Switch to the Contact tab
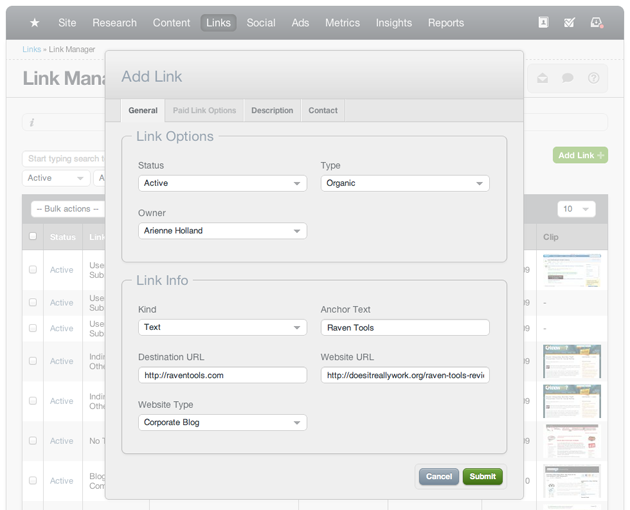 (323, 111)
